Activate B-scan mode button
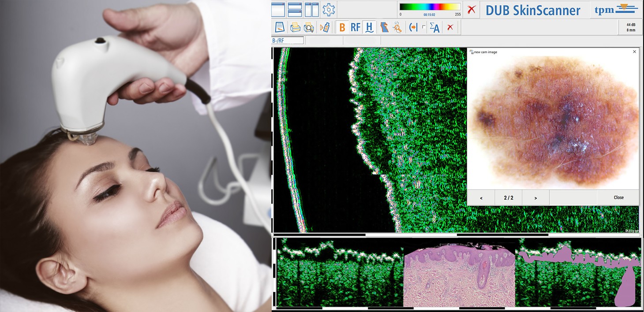644x312 pixels. [342, 27]
